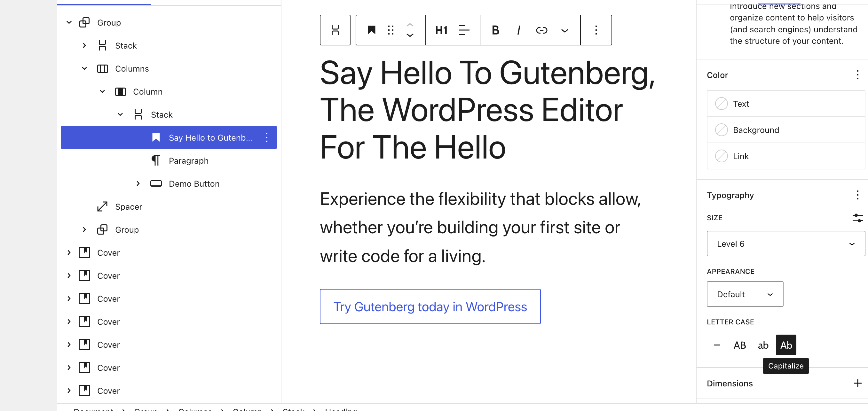Click the heading level H1 icon
868x411 pixels.
click(440, 30)
